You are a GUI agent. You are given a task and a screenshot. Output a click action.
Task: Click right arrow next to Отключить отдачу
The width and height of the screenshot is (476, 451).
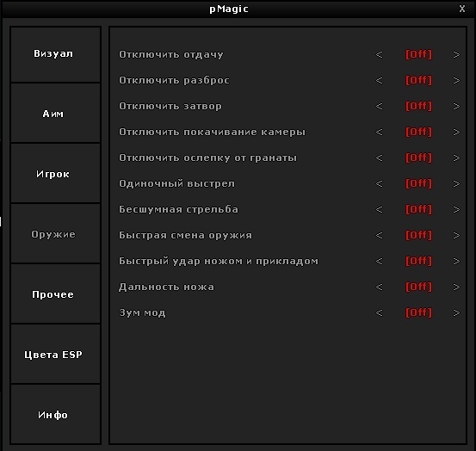pos(456,54)
